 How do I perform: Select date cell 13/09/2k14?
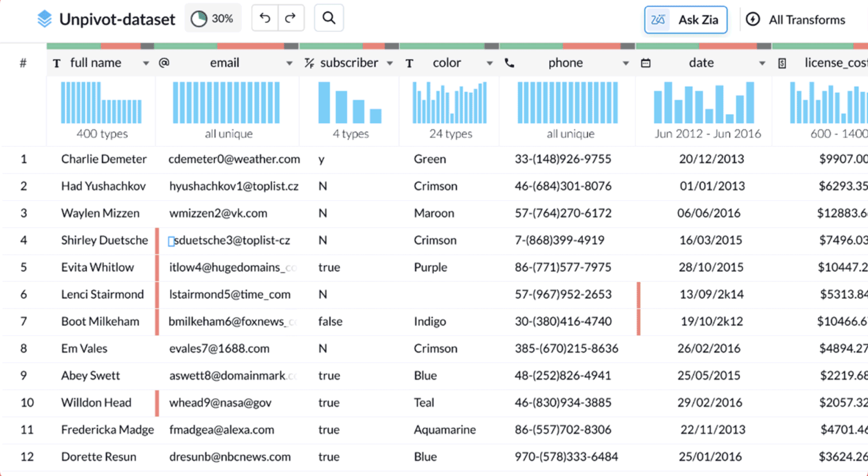(x=712, y=294)
